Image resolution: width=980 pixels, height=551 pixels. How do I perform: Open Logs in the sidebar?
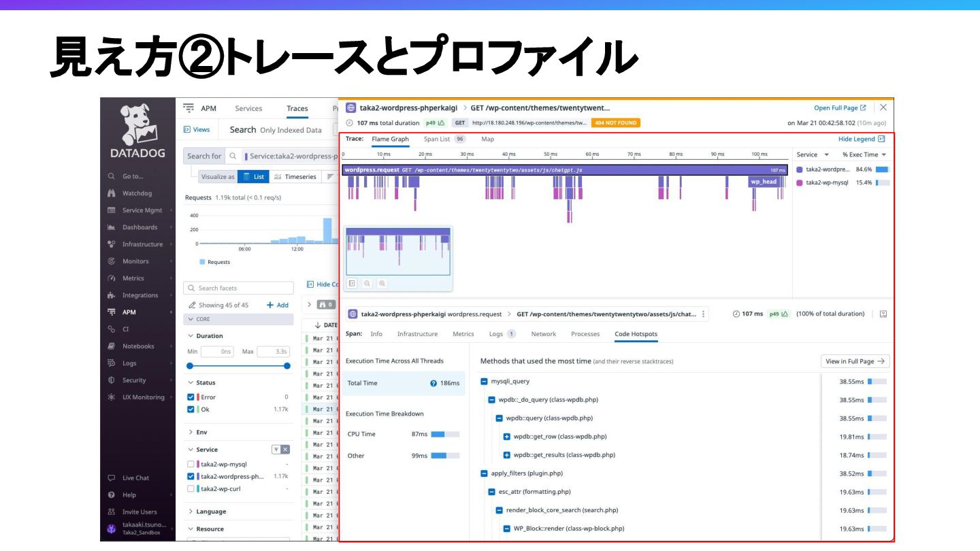(129, 363)
